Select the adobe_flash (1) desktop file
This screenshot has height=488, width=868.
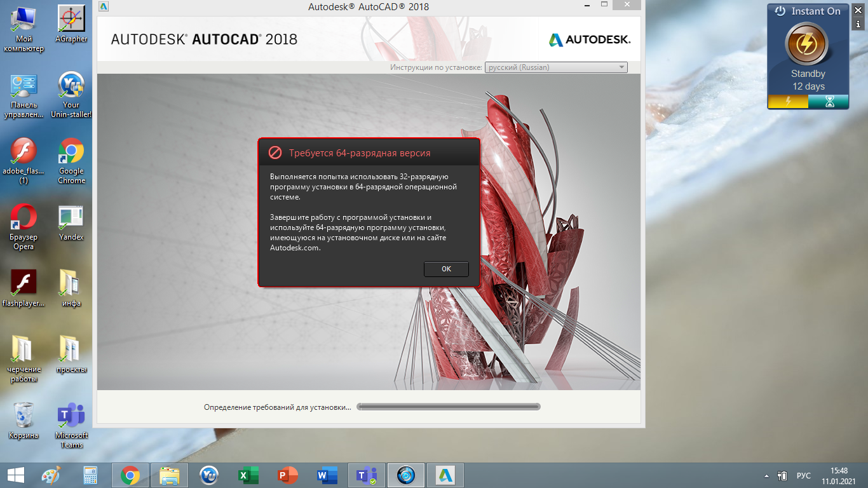(24, 161)
